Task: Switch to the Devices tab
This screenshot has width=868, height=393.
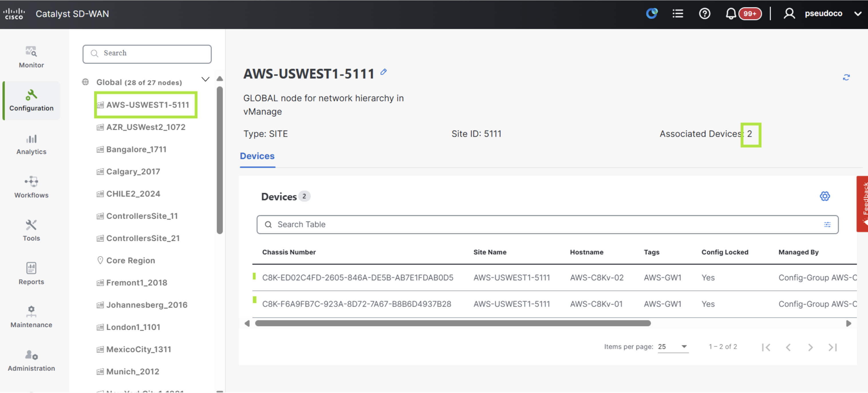Action: point(257,156)
